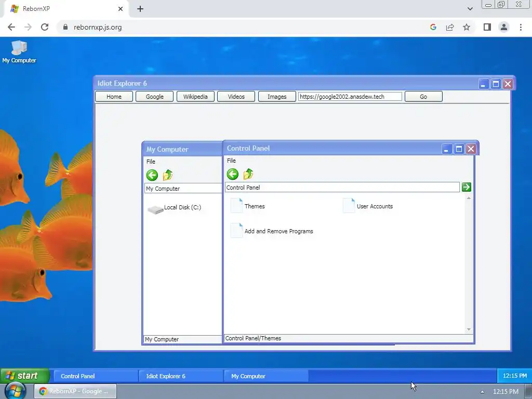
Task: Open a new Chrome tab
Action: (x=140, y=9)
